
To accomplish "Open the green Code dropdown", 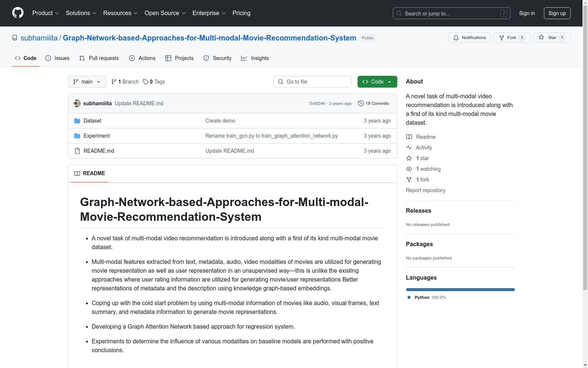I will [x=377, y=82].
